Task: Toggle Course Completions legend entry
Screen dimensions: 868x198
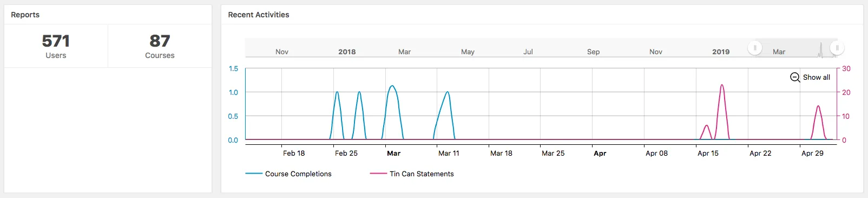Action: coord(288,174)
